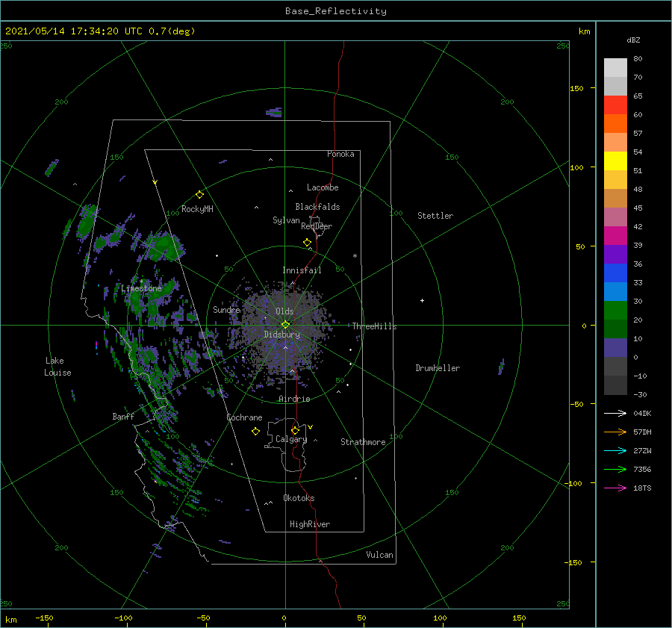Click the Vulcan town label
672x628 pixels.
(x=380, y=555)
